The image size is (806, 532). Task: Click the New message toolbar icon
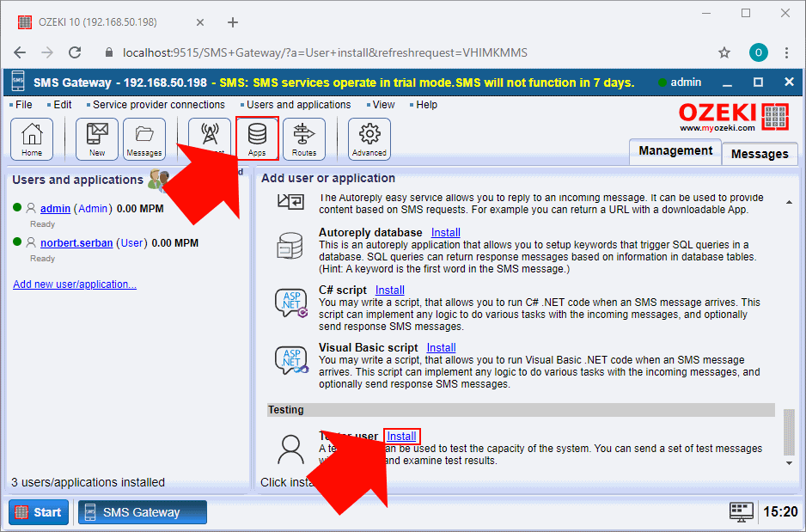click(x=96, y=138)
